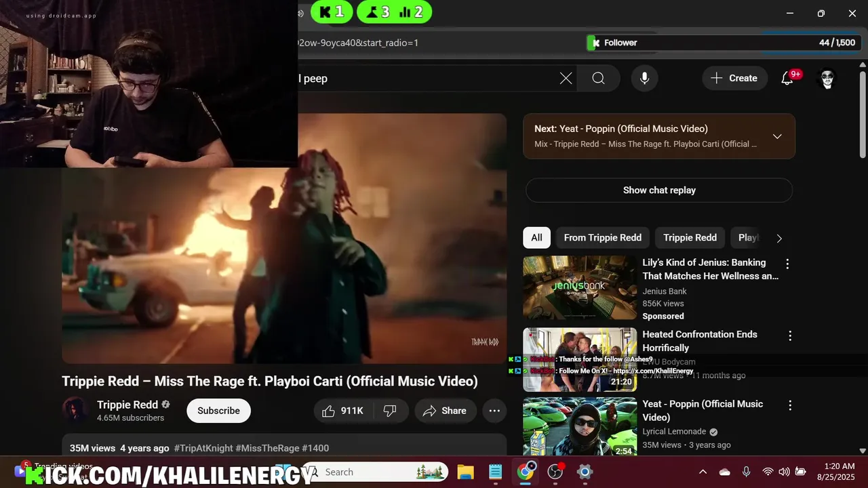Screen dimensions: 868x488
Task: Click Show chat replay button
Action: 659,190
